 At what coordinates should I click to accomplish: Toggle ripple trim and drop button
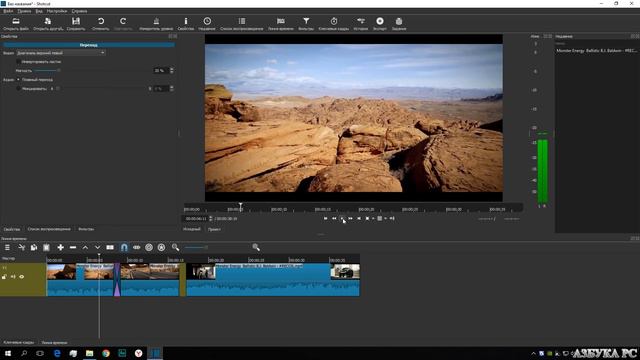149,247
